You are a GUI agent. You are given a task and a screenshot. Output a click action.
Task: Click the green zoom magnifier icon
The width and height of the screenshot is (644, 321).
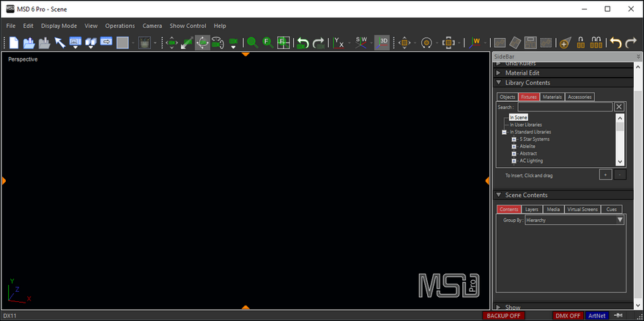tap(252, 43)
